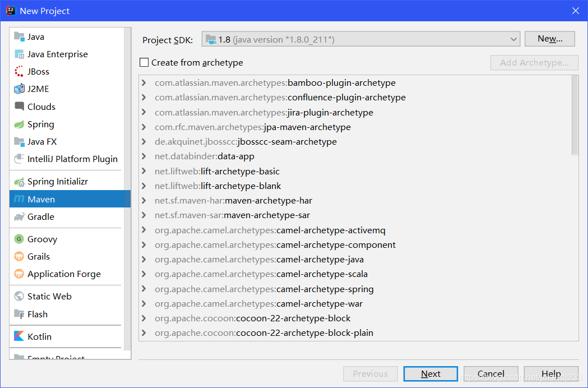Click the JBoss red dotted icon
Screen dimensions: 588x388
(19, 72)
